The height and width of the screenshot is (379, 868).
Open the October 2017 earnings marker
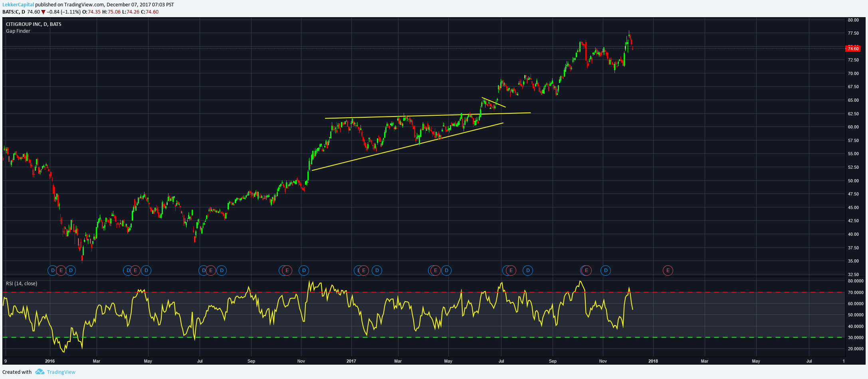click(x=587, y=270)
